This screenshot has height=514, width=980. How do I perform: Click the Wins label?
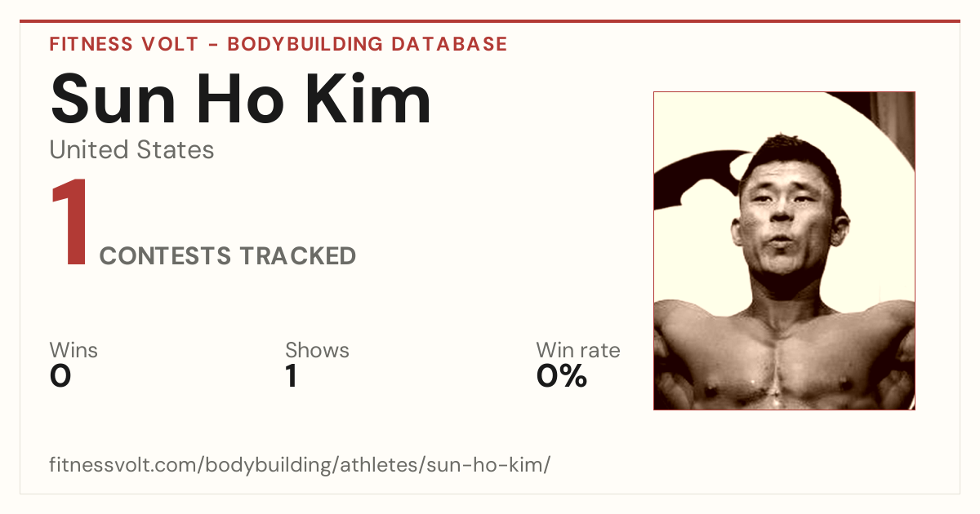(73, 351)
